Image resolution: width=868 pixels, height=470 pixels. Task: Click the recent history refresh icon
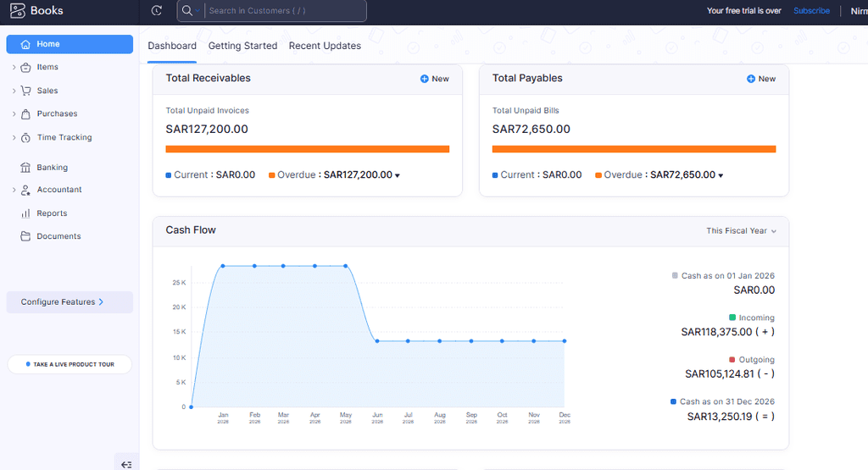[156, 11]
